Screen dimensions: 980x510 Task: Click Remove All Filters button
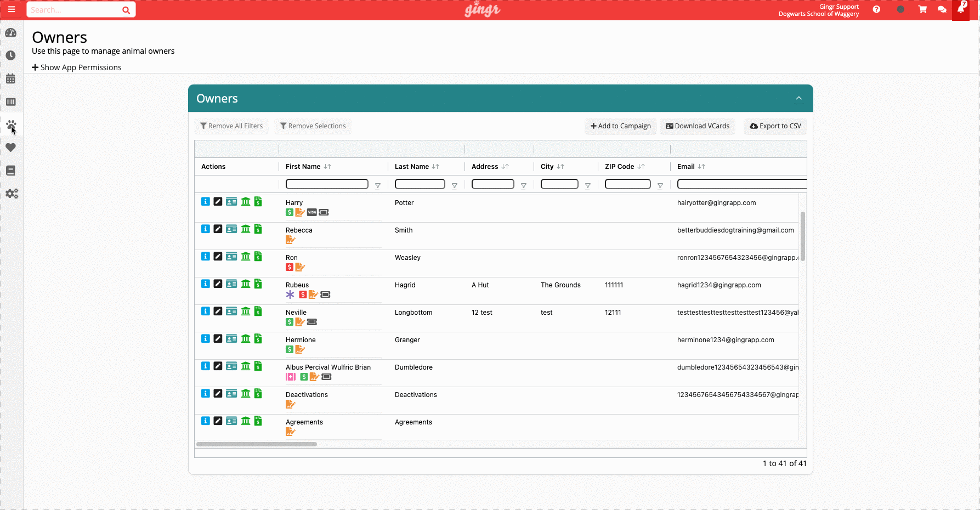pyautogui.click(x=231, y=126)
